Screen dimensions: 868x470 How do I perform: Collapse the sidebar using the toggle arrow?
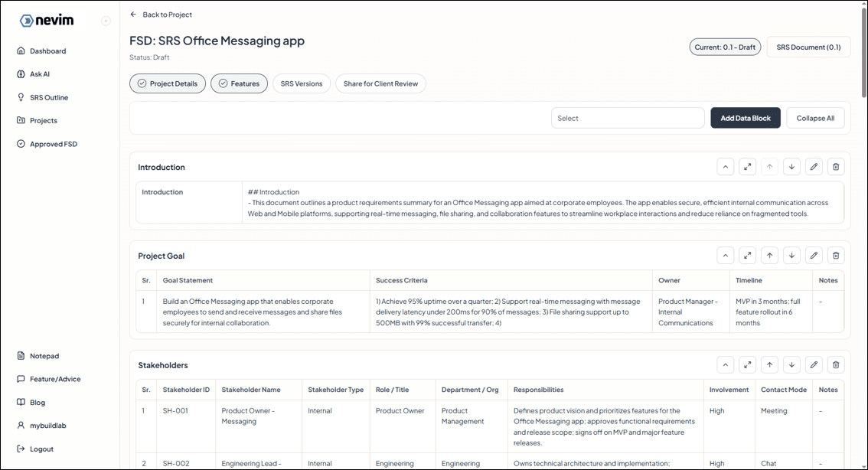[x=106, y=21]
